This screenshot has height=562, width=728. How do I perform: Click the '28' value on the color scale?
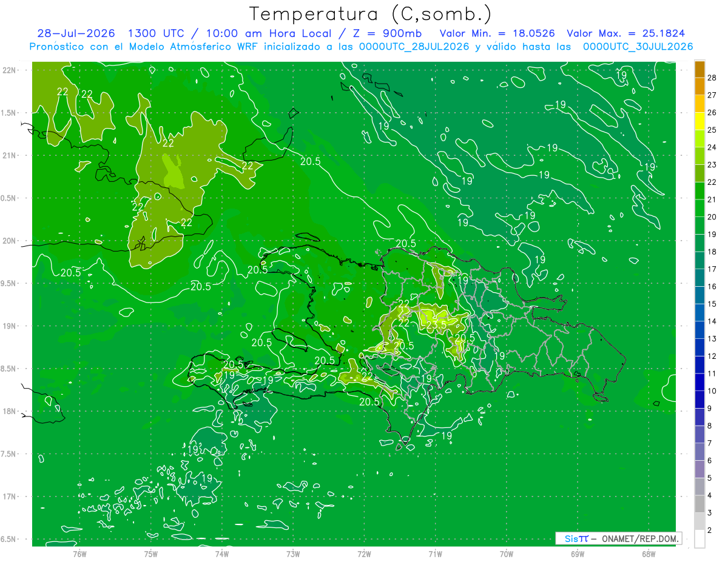pyautogui.click(x=712, y=77)
